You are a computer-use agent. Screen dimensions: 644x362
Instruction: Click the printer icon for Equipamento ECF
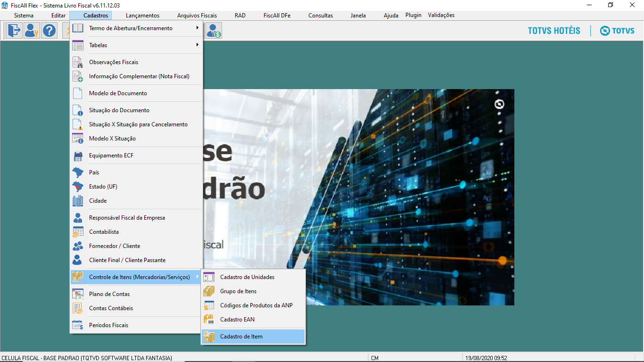[78, 156]
